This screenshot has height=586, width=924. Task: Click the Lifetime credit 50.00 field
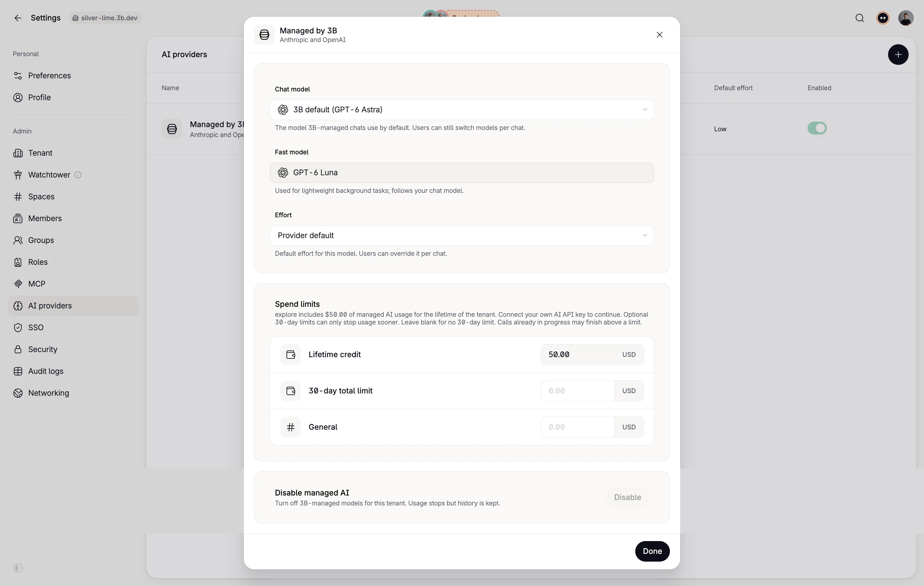point(592,355)
